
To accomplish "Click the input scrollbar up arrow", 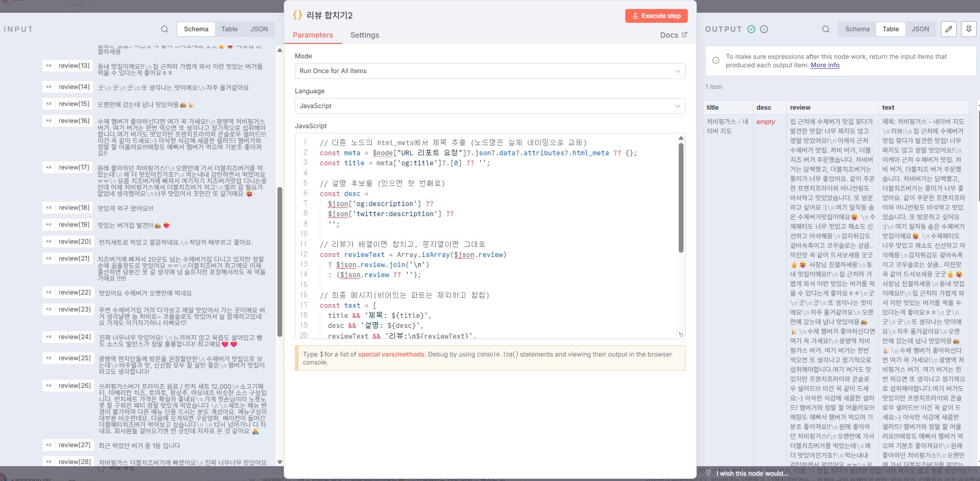I will [280, 50].
